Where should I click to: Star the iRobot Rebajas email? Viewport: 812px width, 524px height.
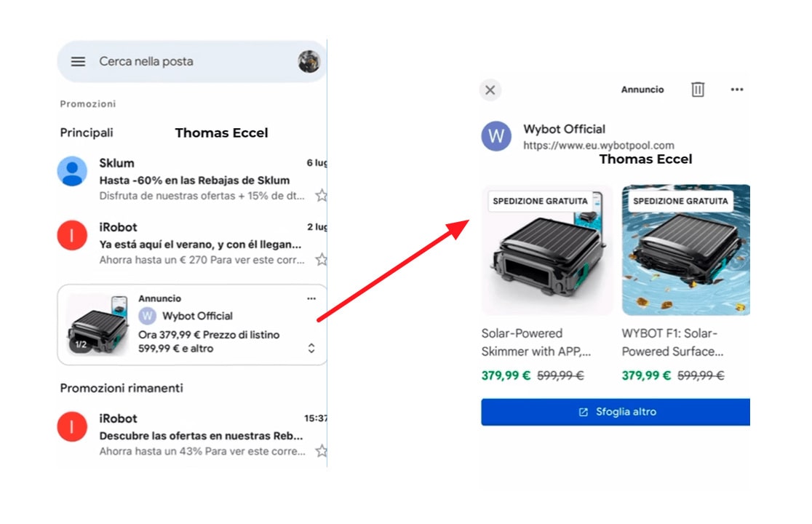(x=321, y=451)
